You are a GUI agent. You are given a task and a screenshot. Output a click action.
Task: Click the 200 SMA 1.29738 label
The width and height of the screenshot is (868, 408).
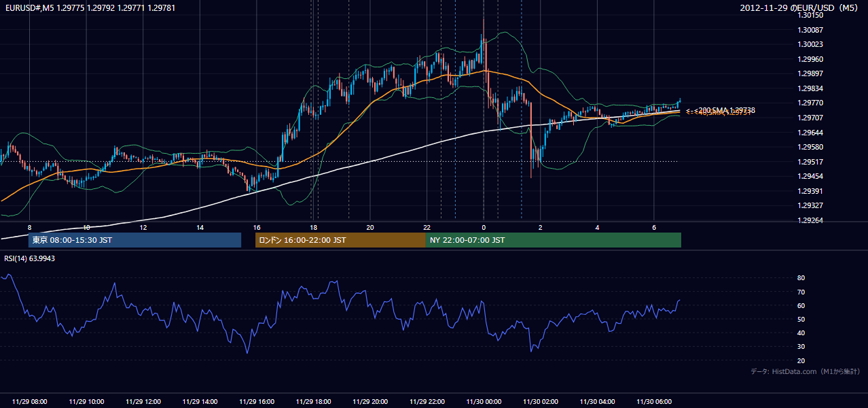point(725,110)
